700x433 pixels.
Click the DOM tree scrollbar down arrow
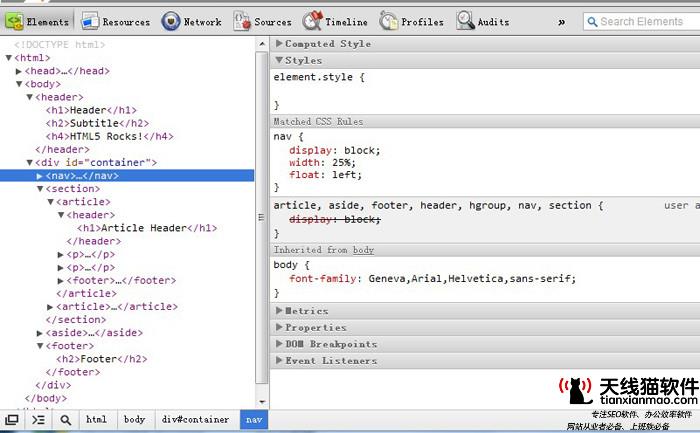[262, 401]
